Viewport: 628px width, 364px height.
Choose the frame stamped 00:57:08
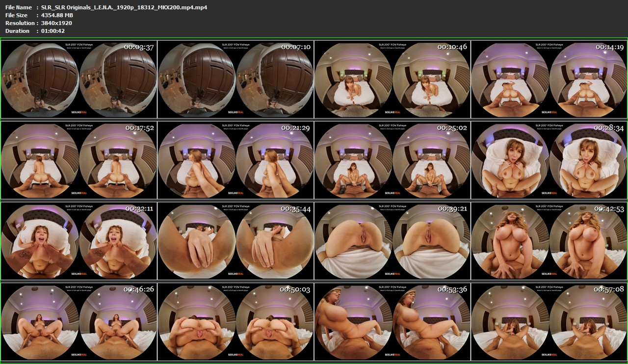(549, 322)
